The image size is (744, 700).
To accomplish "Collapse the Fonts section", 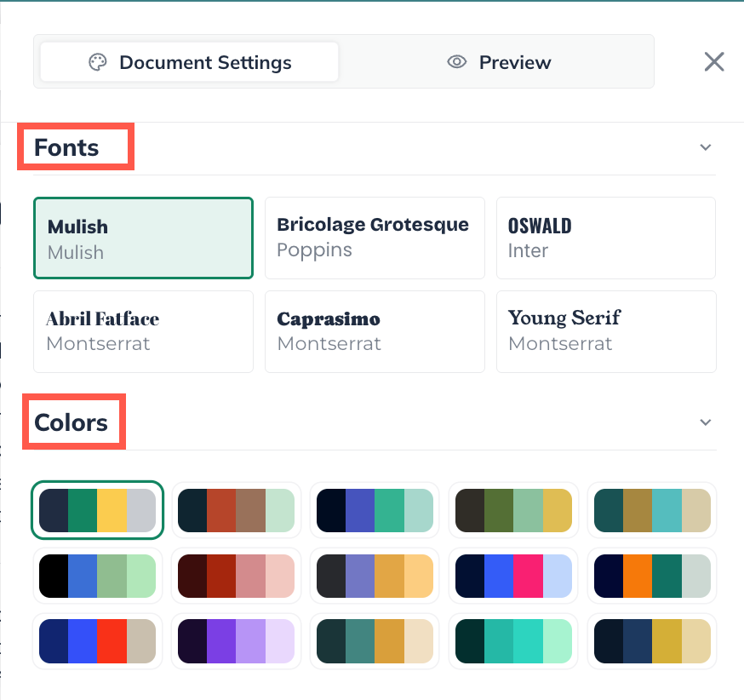I will [705, 146].
